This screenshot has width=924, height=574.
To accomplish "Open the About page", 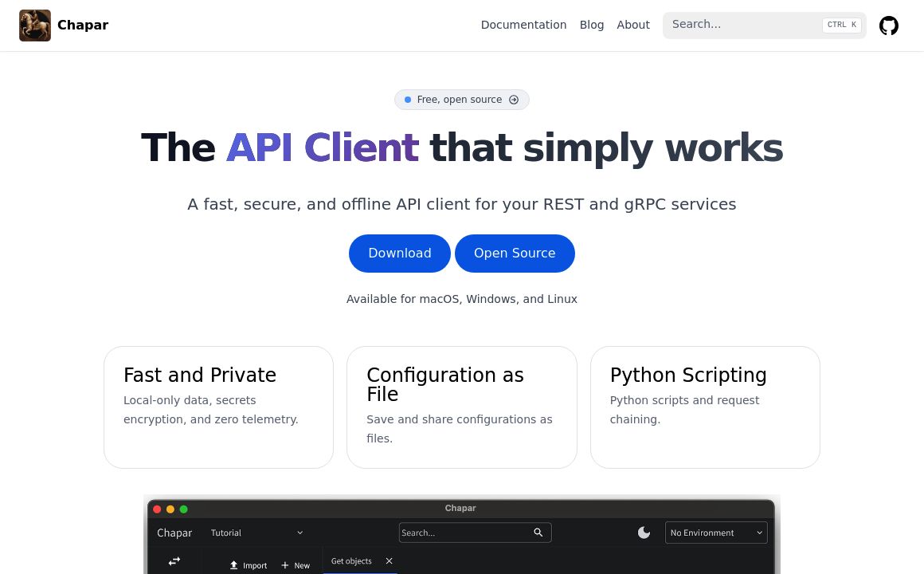I will pyautogui.click(x=632, y=25).
